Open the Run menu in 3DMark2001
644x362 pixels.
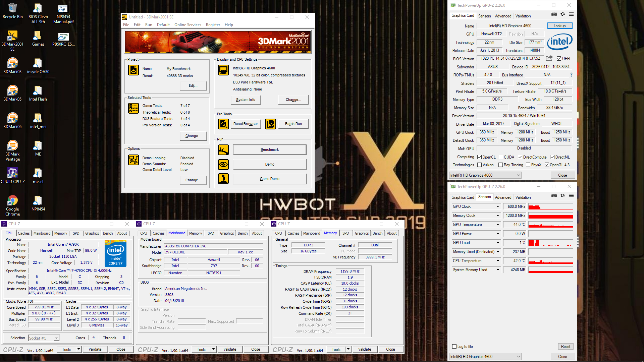pos(149,25)
